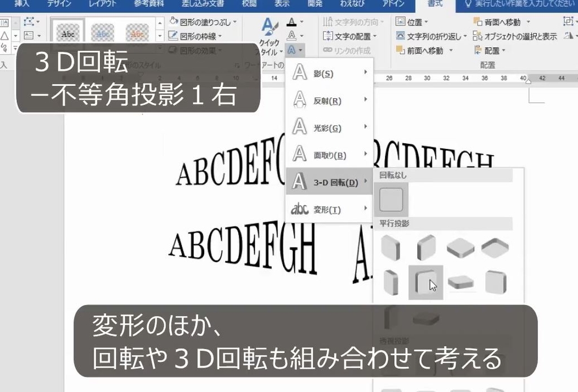Switch to the アドイン ribbon tab
Image resolution: width=578 pixels, height=392 pixels.
tap(393, 4)
